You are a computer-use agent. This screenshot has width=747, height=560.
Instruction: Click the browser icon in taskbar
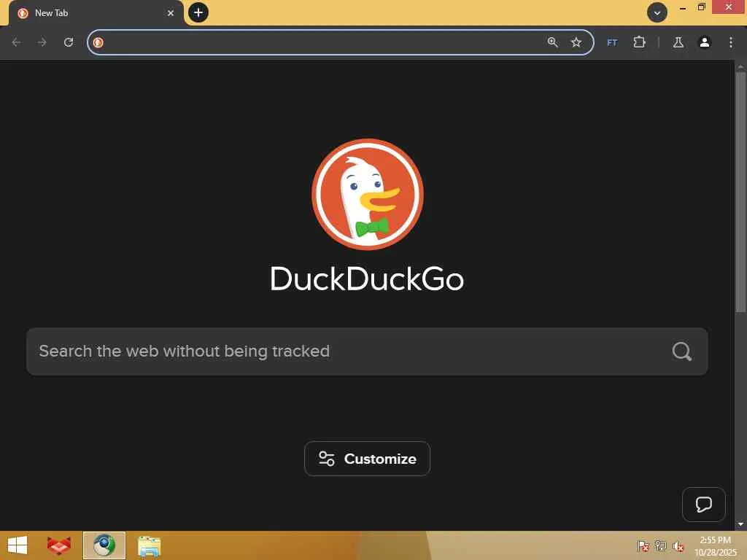(104, 545)
